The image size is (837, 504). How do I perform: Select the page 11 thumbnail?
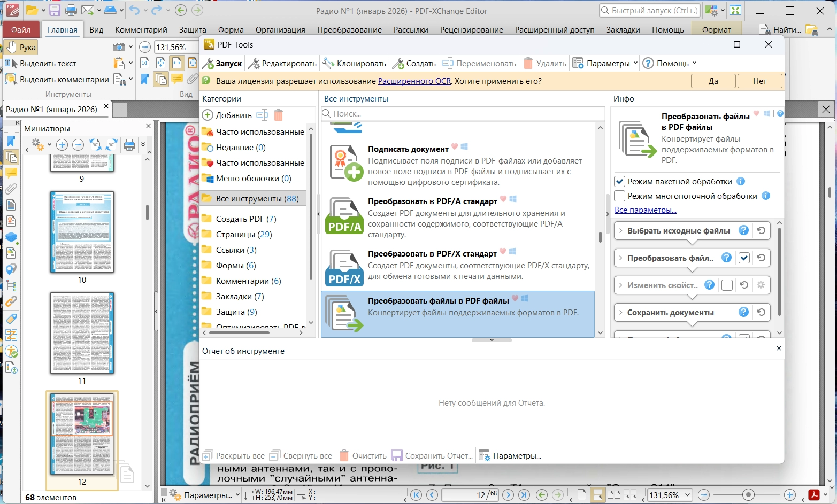[x=82, y=334]
